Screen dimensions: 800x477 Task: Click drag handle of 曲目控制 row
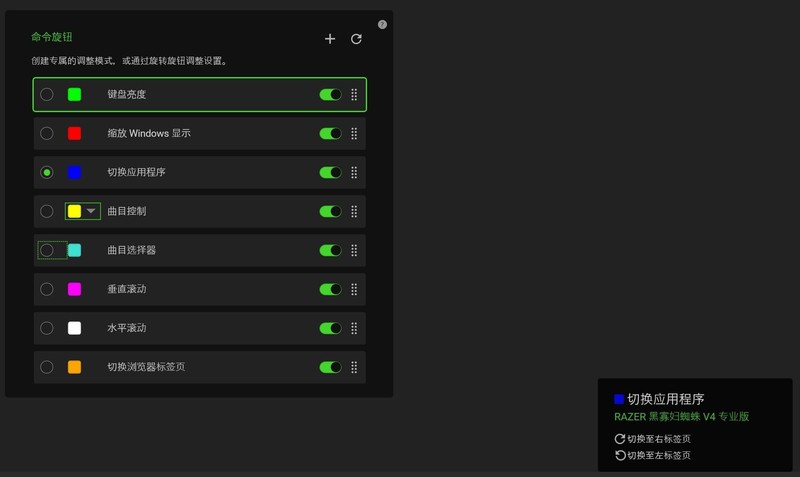[x=354, y=211]
